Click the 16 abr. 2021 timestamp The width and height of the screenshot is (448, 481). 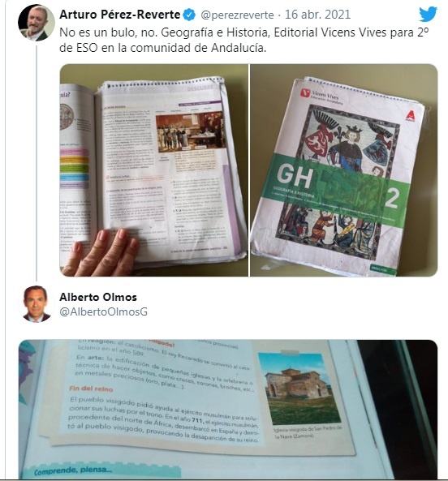point(317,15)
